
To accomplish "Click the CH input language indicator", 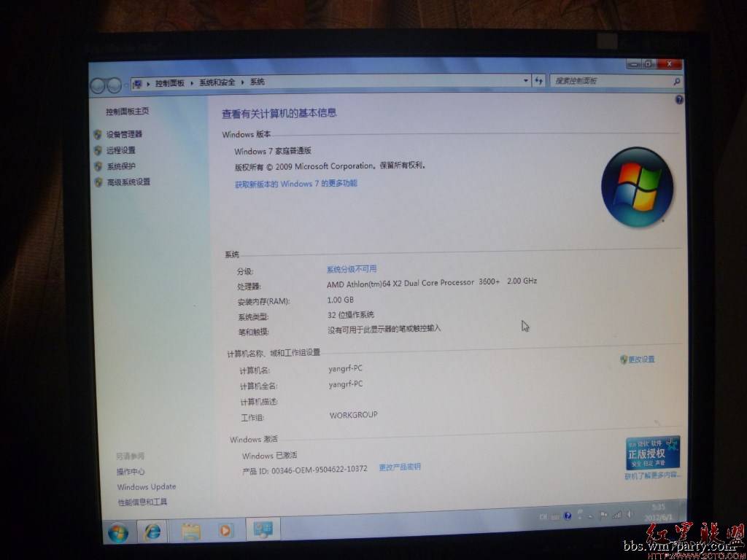I will (x=543, y=517).
